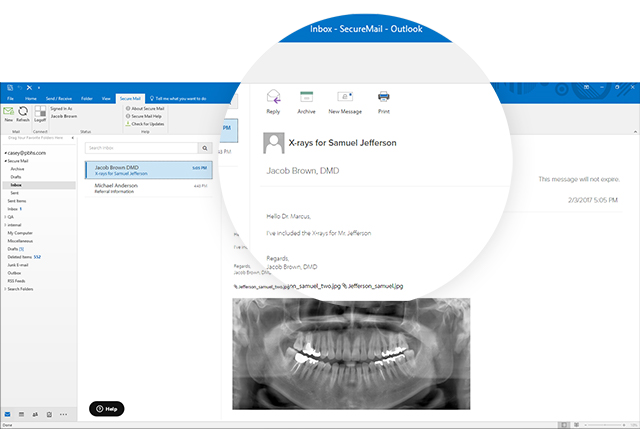This screenshot has height=429, width=640.
Task: Collapse the ribbon using the chevron
Action: 635,131
